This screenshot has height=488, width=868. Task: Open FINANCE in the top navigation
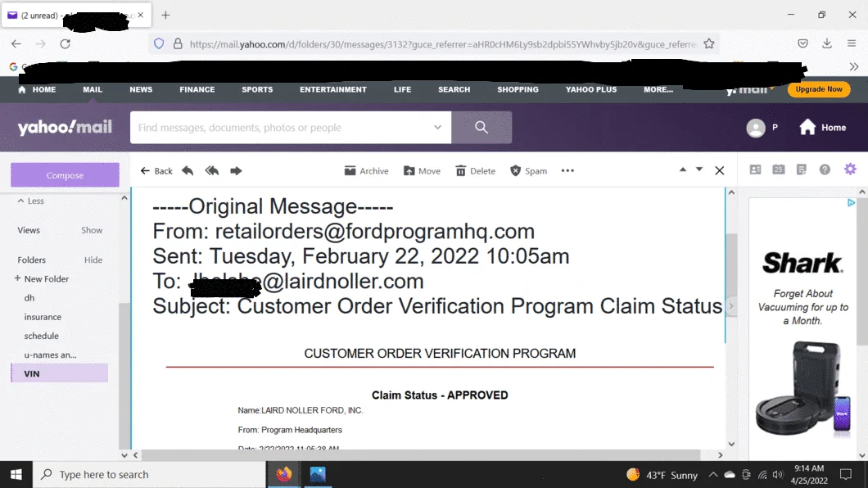(x=197, y=89)
